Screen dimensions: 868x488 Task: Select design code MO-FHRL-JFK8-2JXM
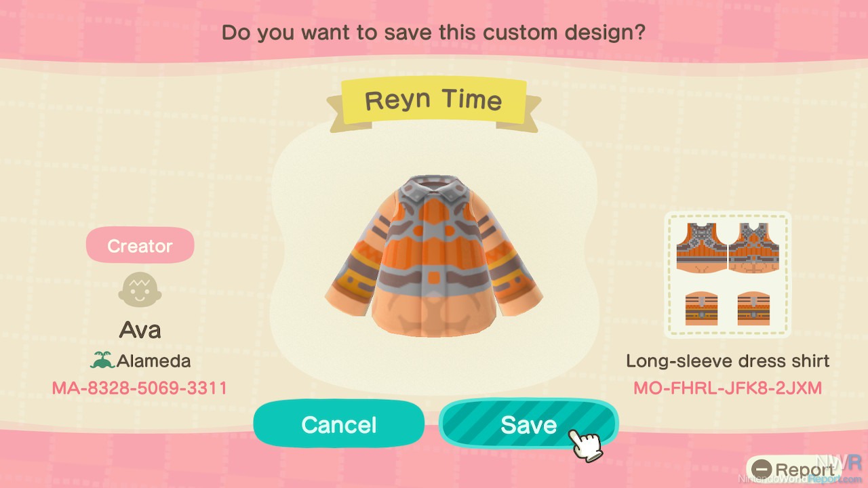click(728, 388)
